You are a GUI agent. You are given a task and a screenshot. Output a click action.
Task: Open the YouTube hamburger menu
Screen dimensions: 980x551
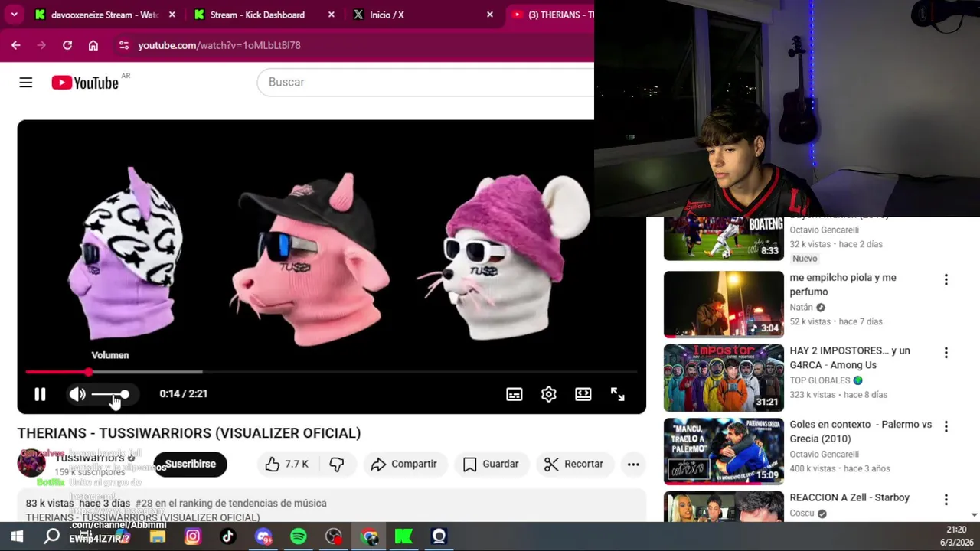pyautogui.click(x=26, y=83)
